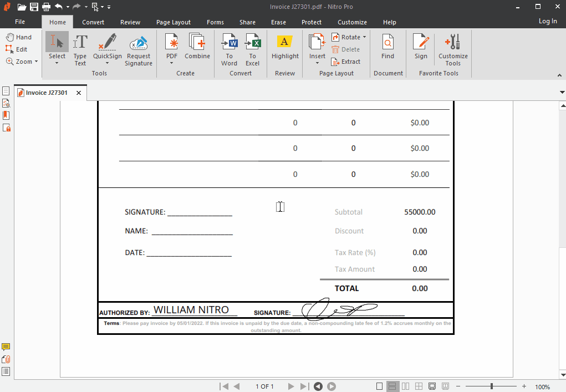The height and width of the screenshot is (392, 566).
Task: Click the Combine files icon
Action: [x=197, y=47]
